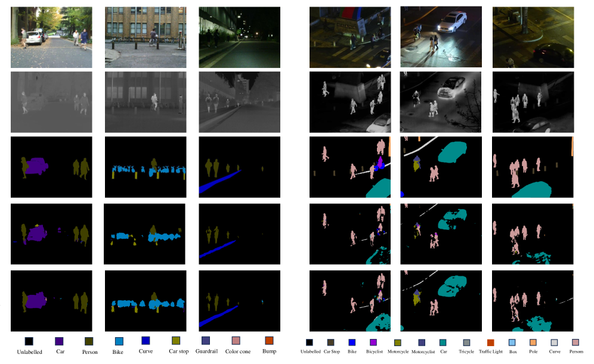The image size is (594, 364).
Task: Choose the Traffic Light color swatch
Action: coord(491,343)
